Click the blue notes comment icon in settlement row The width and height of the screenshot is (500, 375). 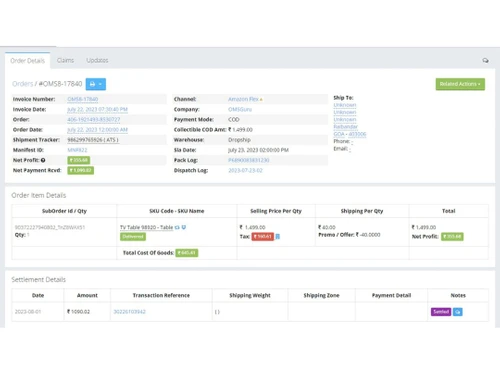coord(458,312)
